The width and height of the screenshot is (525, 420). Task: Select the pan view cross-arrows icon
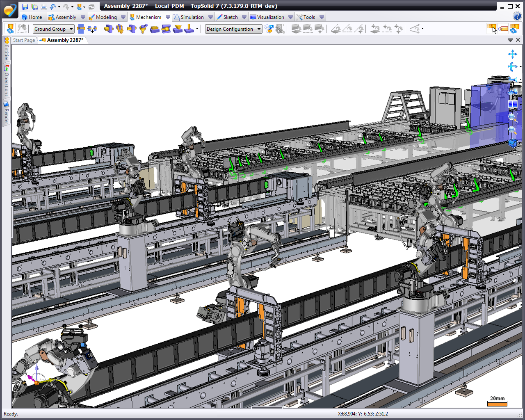click(x=512, y=54)
